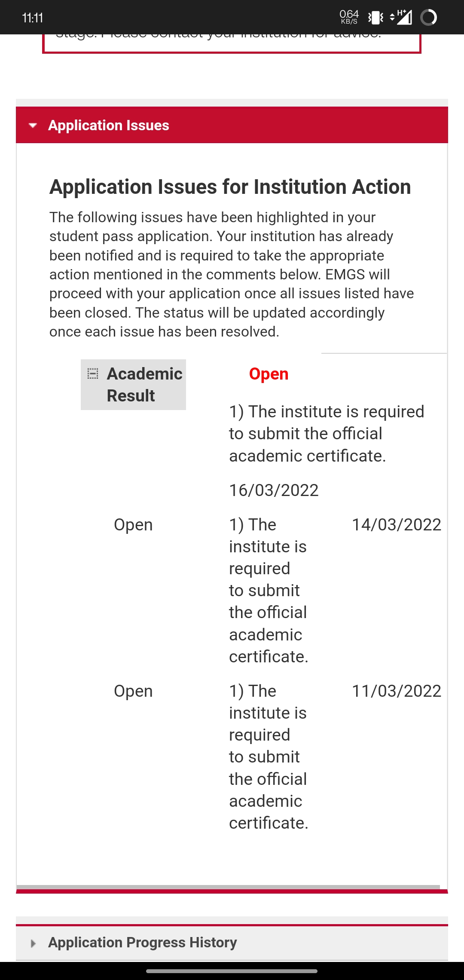Expand the Application Progress History arrow

click(x=33, y=943)
